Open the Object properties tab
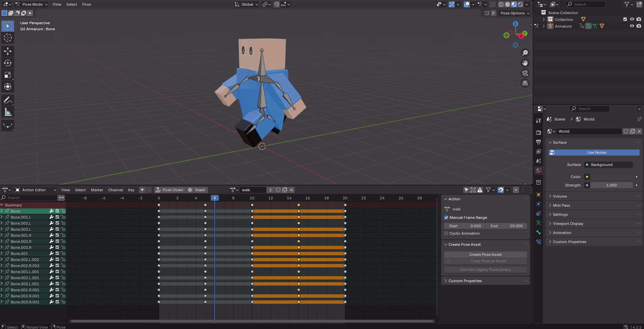 [x=539, y=195]
